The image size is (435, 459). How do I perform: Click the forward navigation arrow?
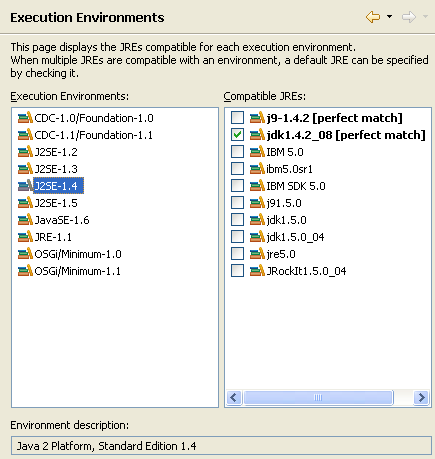coord(409,17)
